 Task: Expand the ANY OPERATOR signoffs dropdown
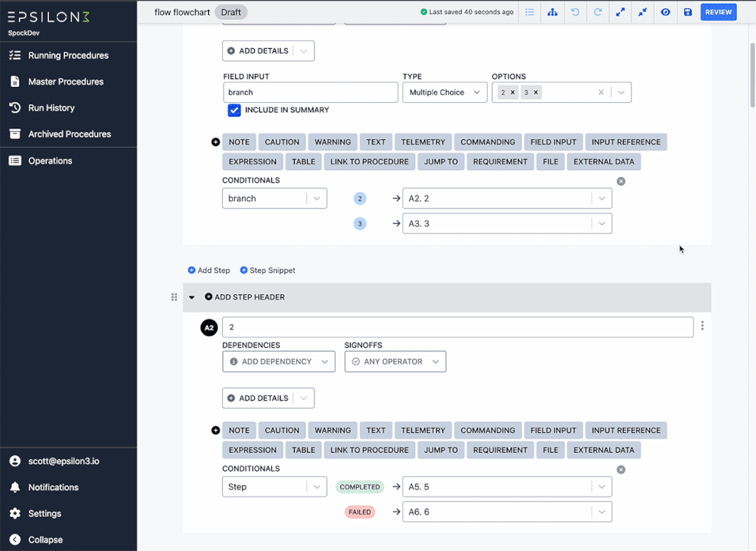pyautogui.click(x=395, y=361)
